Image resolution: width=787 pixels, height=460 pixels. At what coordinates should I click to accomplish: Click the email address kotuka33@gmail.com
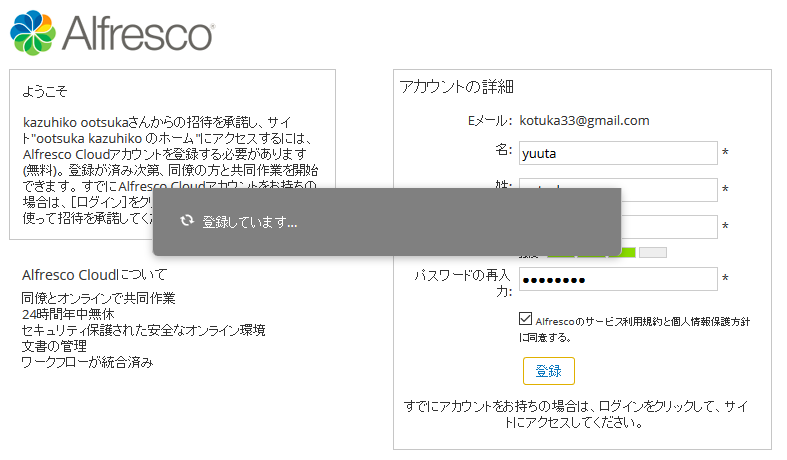[x=584, y=121]
